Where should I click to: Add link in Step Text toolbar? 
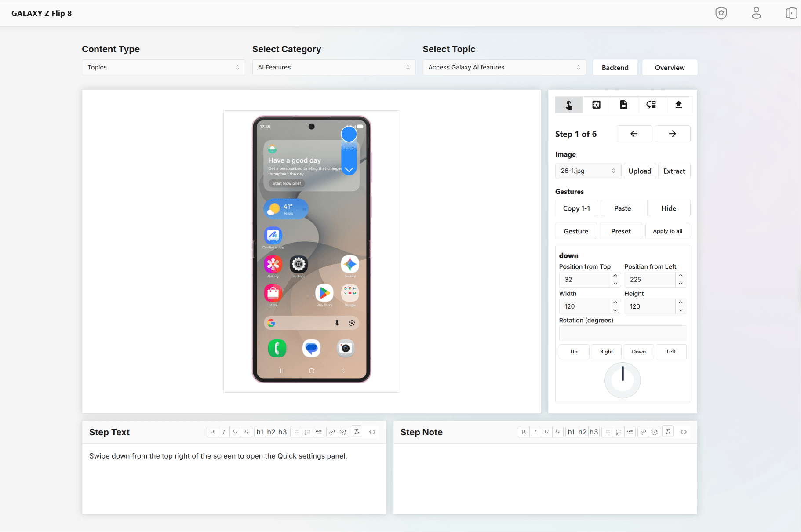pos(332,432)
